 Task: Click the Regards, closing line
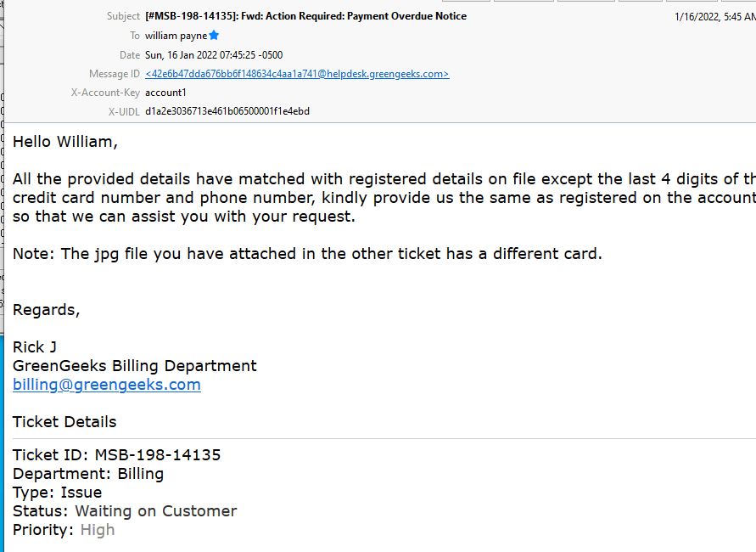[47, 310]
